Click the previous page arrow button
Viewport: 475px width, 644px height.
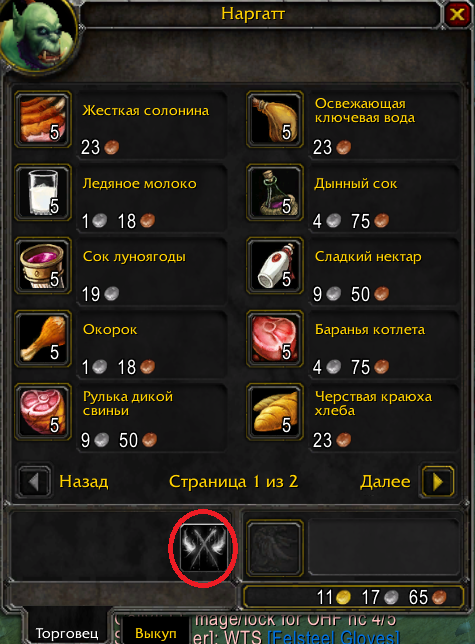point(34,481)
